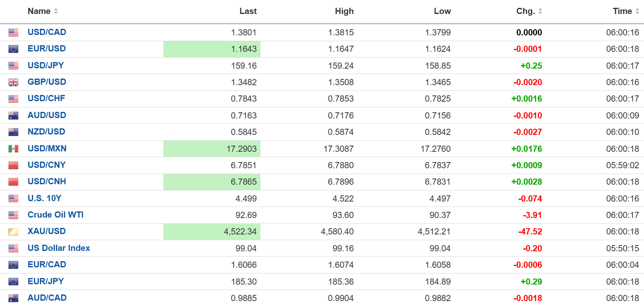Open the US Dollar Index link
The height and width of the screenshot is (306, 644).
pyautogui.click(x=59, y=248)
